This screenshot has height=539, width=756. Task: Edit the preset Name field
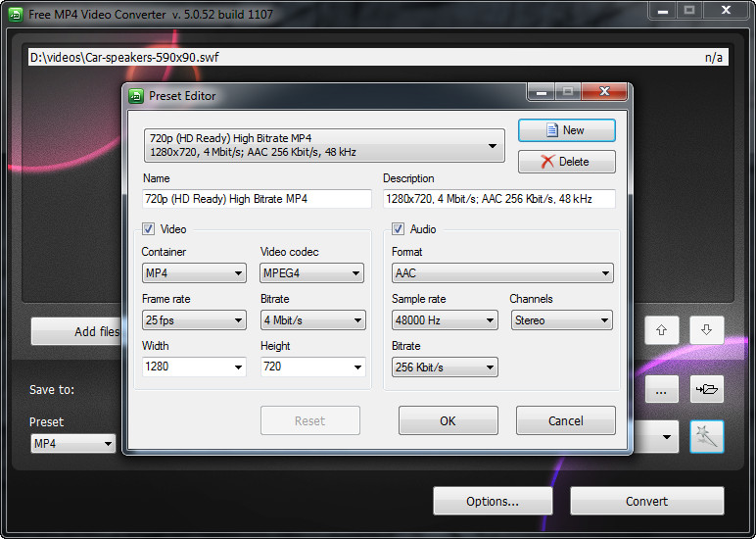point(257,199)
